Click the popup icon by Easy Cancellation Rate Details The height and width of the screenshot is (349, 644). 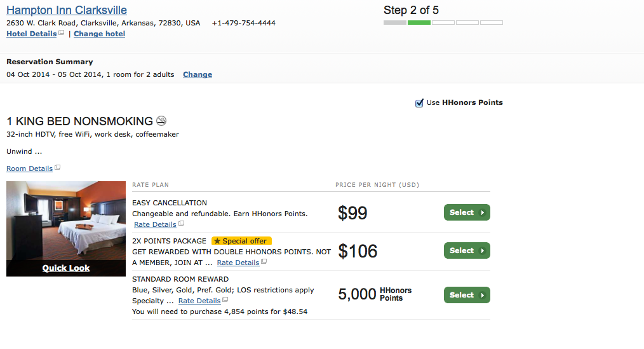pyautogui.click(x=181, y=223)
